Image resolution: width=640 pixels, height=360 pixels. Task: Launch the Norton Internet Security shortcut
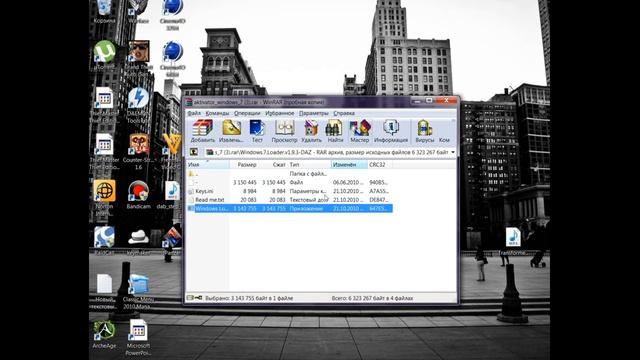pyautogui.click(x=104, y=198)
